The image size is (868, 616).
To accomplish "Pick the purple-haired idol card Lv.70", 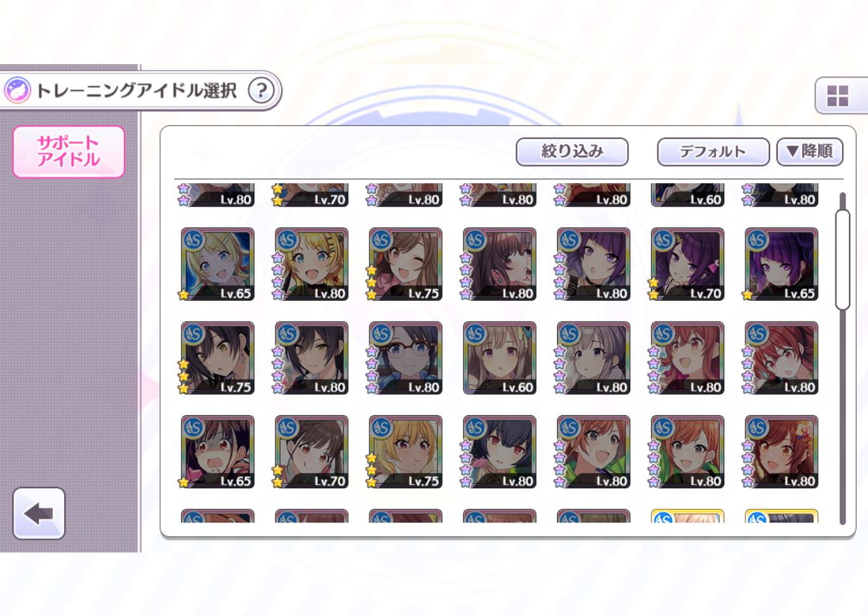I will coord(688,264).
